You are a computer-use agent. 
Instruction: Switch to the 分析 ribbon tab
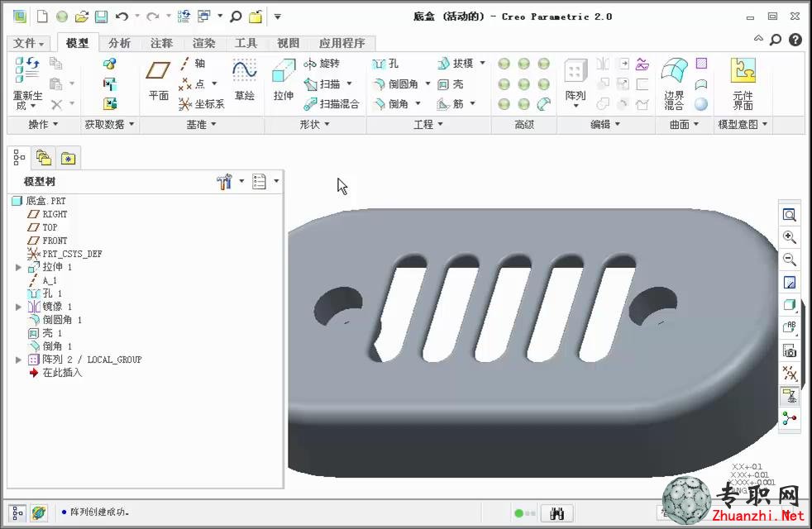(x=120, y=44)
